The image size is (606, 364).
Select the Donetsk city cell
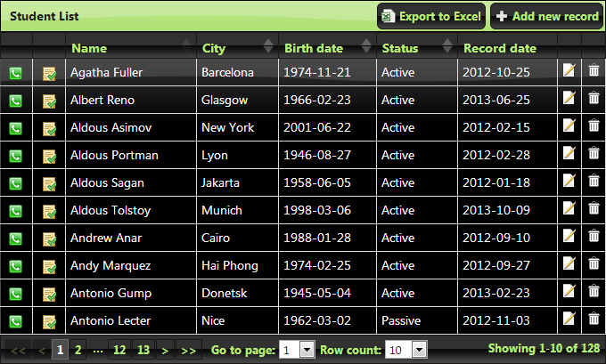coord(238,293)
